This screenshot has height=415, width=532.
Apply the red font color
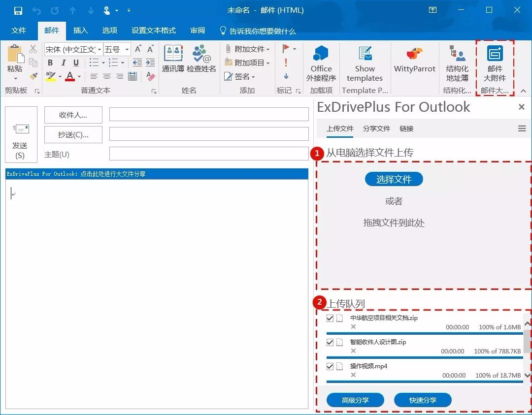point(70,76)
